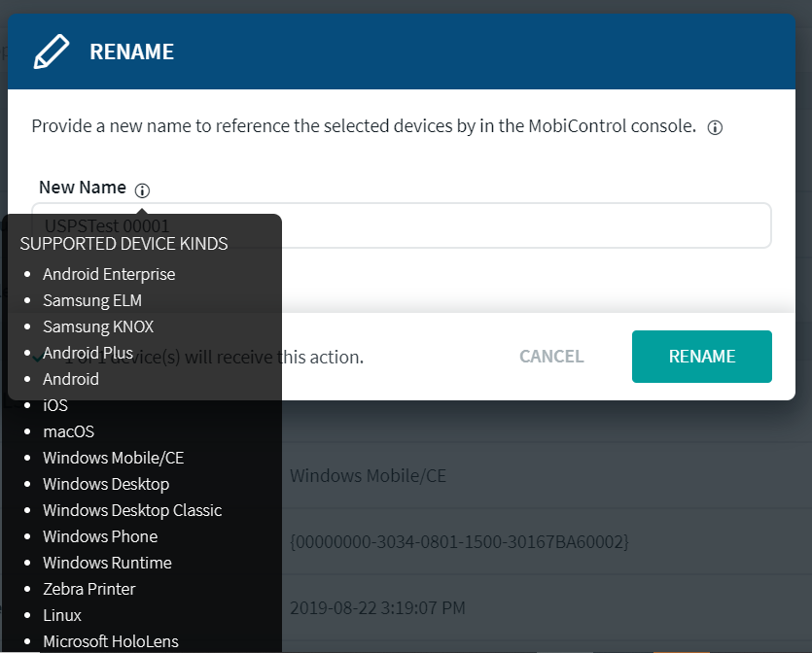Screen dimensions: 812x653
Task: Click the New Name text input field
Action: click(525, 225)
